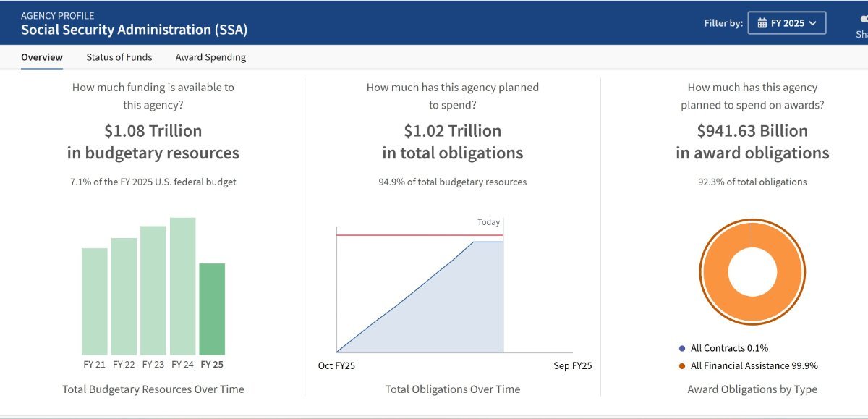Switch to the Overview tab
The height and width of the screenshot is (419, 868).
(x=42, y=57)
